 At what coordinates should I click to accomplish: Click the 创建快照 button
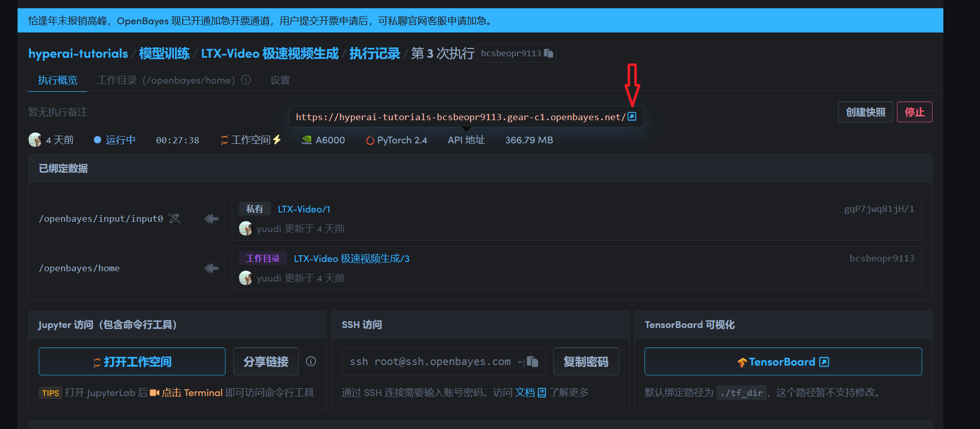[865, 112]
